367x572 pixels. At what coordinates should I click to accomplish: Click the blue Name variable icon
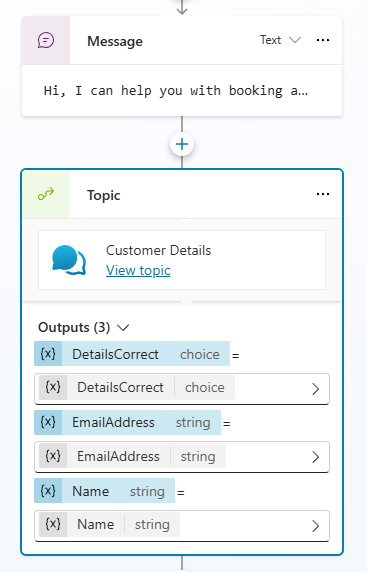pos(48,491)
